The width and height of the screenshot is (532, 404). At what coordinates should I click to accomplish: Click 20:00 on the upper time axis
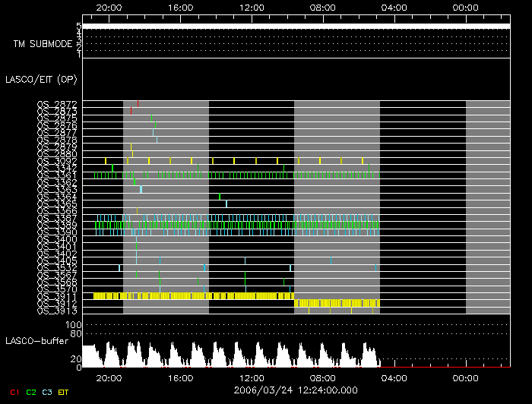pos(110,7)
